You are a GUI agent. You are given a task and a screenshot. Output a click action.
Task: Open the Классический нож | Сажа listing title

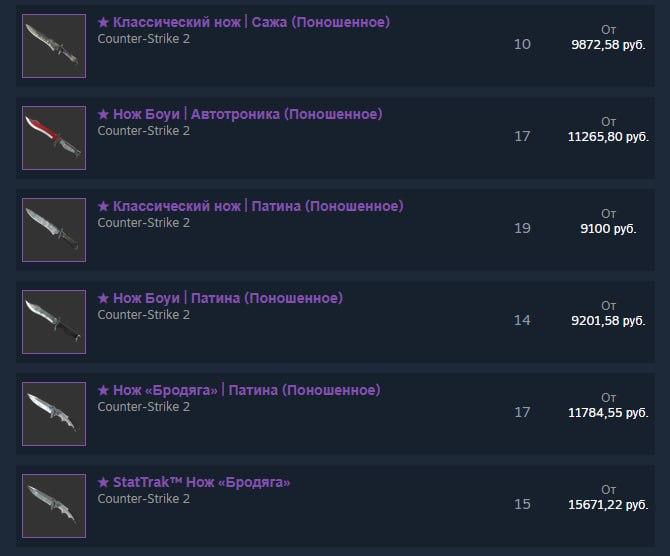244,22
